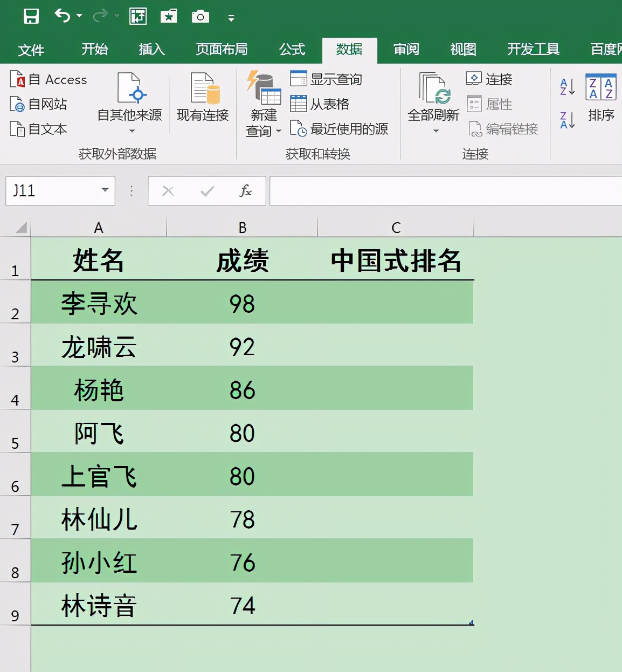
Task: Switch to the 页面布局 ribbon tab
Action: (222, 50)
